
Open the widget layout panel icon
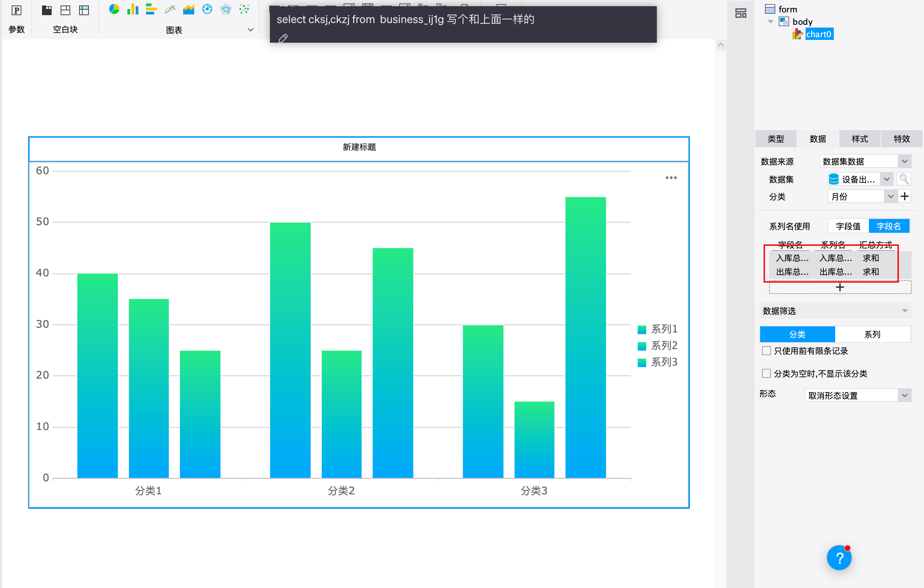(x=741, y=13)
